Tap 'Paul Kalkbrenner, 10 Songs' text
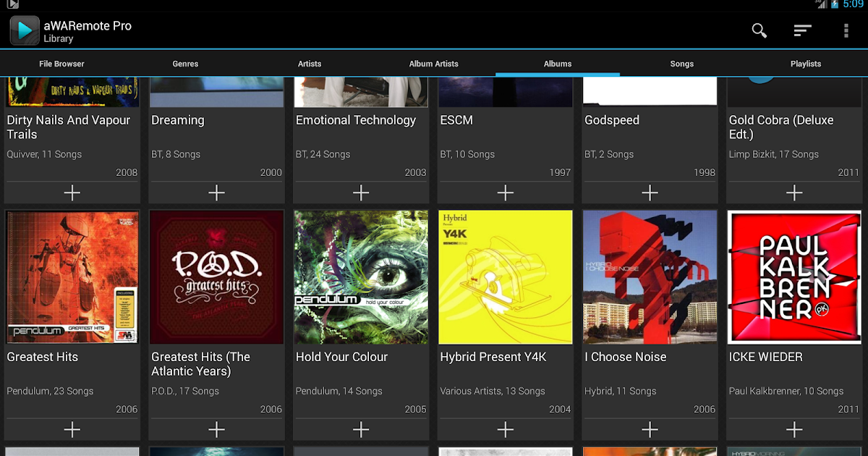 tap(786, 391)
